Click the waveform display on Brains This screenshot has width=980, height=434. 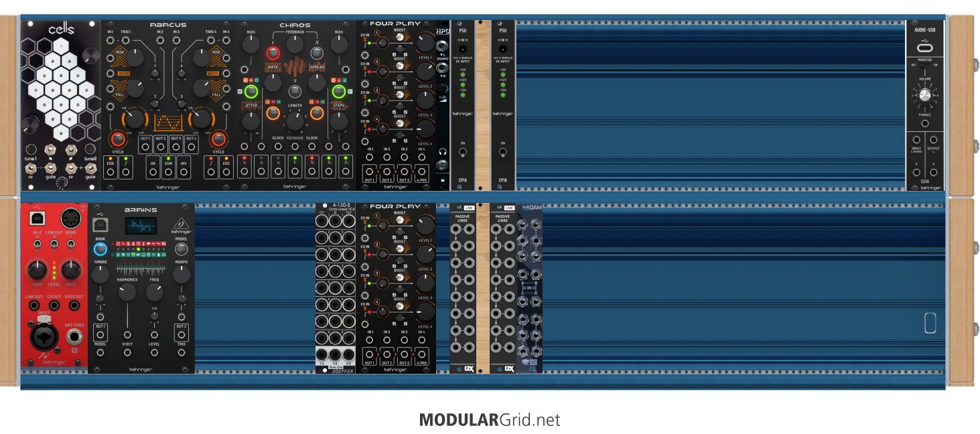point(141,226)
